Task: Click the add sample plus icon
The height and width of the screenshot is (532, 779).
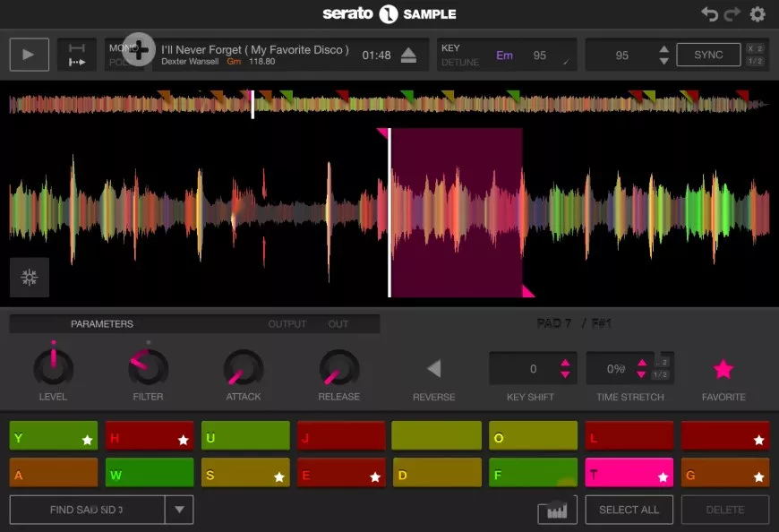Action: coord(139,50)
